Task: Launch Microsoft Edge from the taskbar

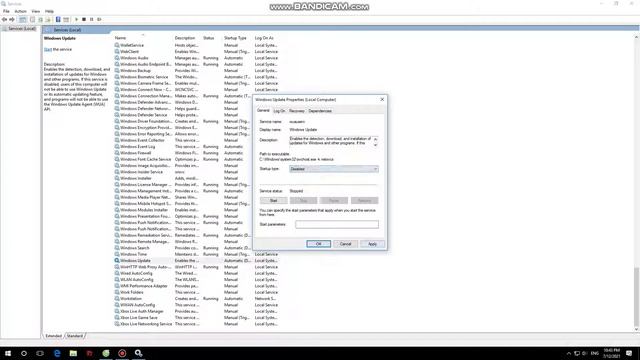Action: tap(57, 353)
